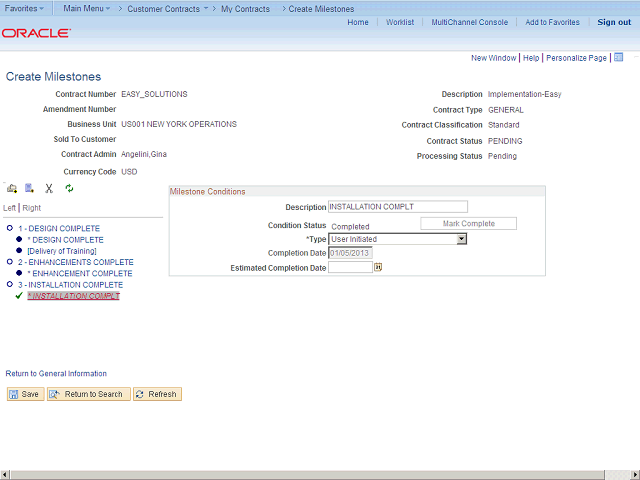Screen dimensions: 640x480
Task: Click contract admin Angelini,Gina
Action: click(x=144, y=154)
